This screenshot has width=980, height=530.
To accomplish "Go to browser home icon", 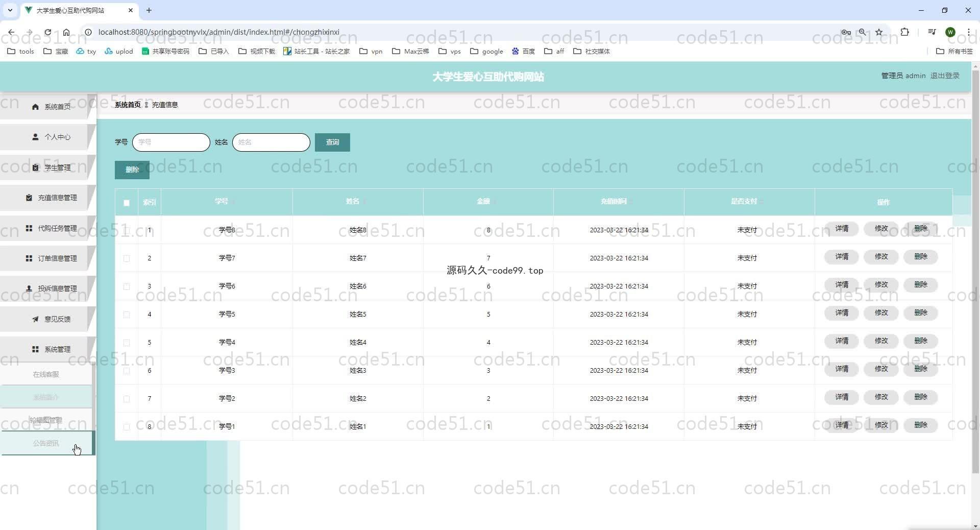I will click(66, 32).
